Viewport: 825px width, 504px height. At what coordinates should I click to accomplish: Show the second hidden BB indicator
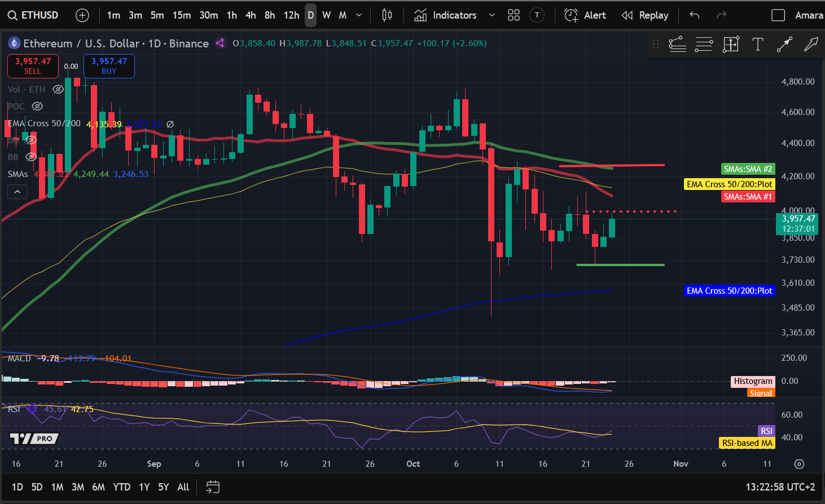point(31,157)
